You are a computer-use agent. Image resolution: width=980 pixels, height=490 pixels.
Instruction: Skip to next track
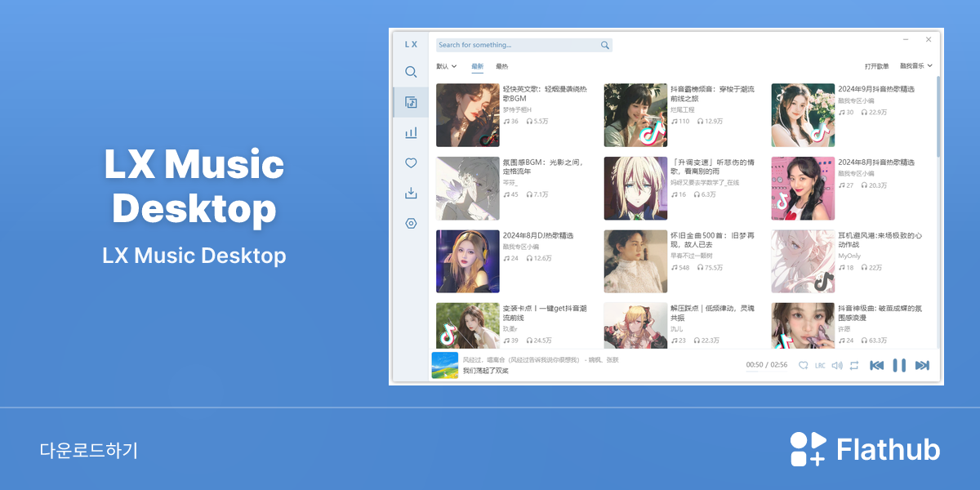click(922, 366)
